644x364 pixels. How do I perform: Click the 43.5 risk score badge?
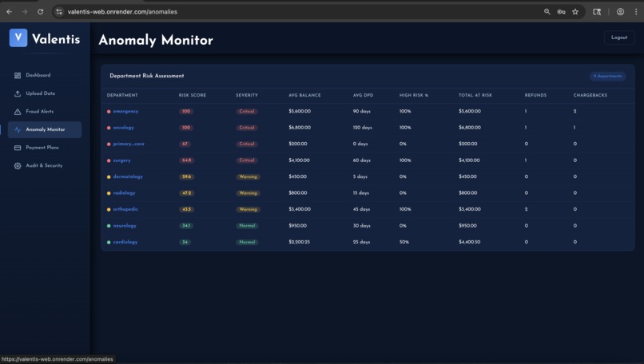pos(186,209)
